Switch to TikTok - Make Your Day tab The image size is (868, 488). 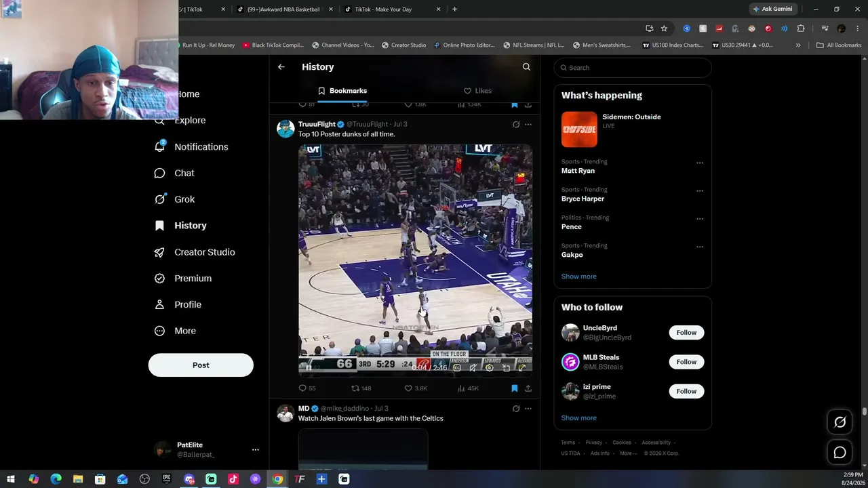pyautogui.click(x=393, y=9)
